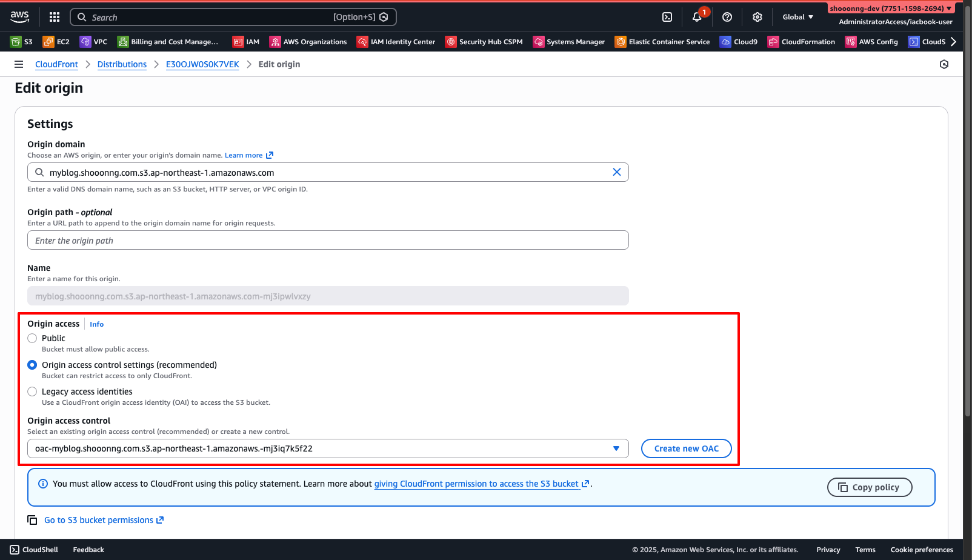Go to Distributions breadcrumb
The width and height of the screenshot is (972, 560).
coord(122,64)
